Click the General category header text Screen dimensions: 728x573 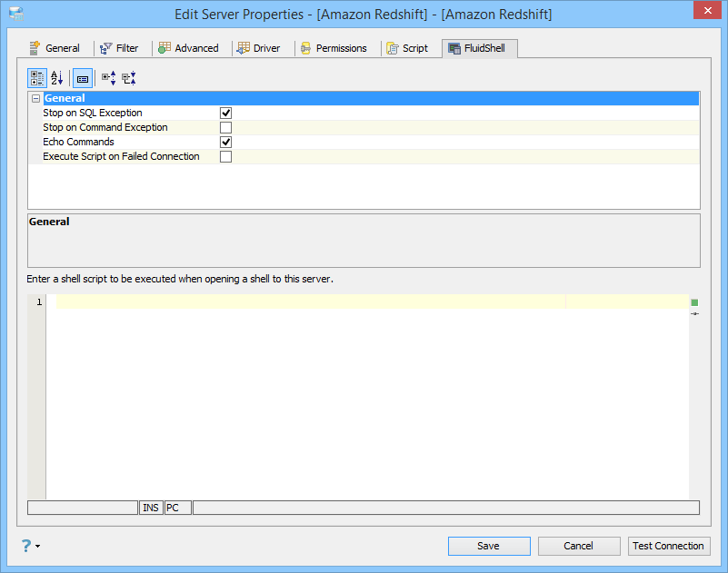point(65,98)
